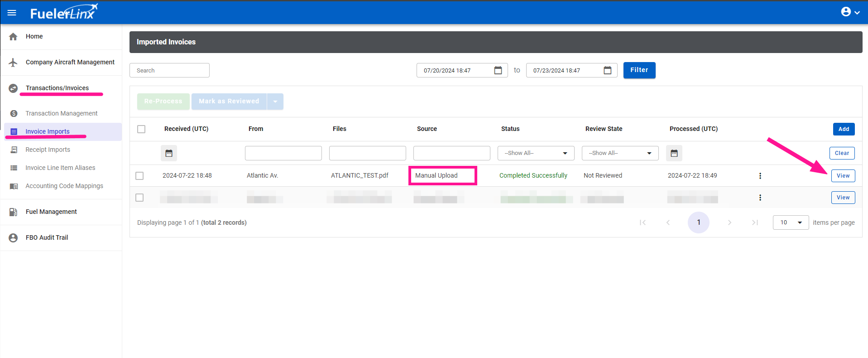Sort by the Received (UTC) column header

[x=187, y=129]
